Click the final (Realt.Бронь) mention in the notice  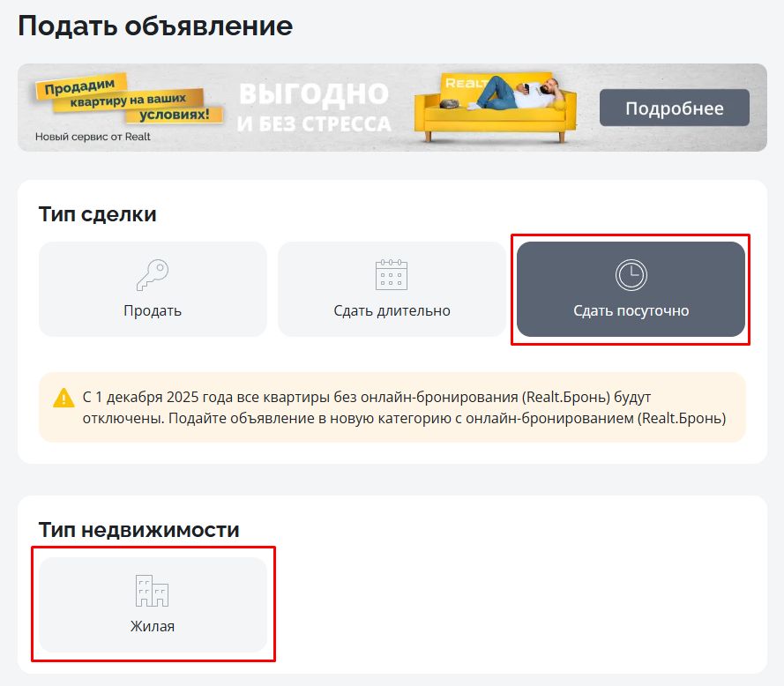click(x=681, y=418)
